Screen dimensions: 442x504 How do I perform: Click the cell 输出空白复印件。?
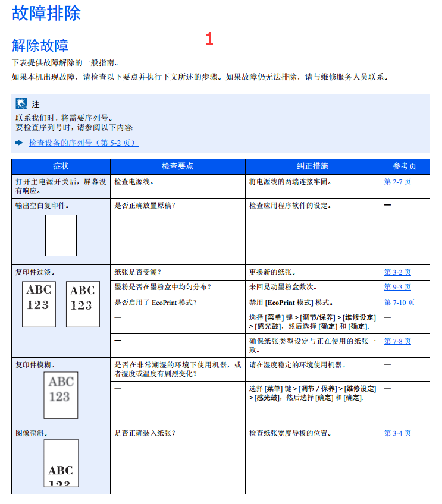tap(61, 231)
